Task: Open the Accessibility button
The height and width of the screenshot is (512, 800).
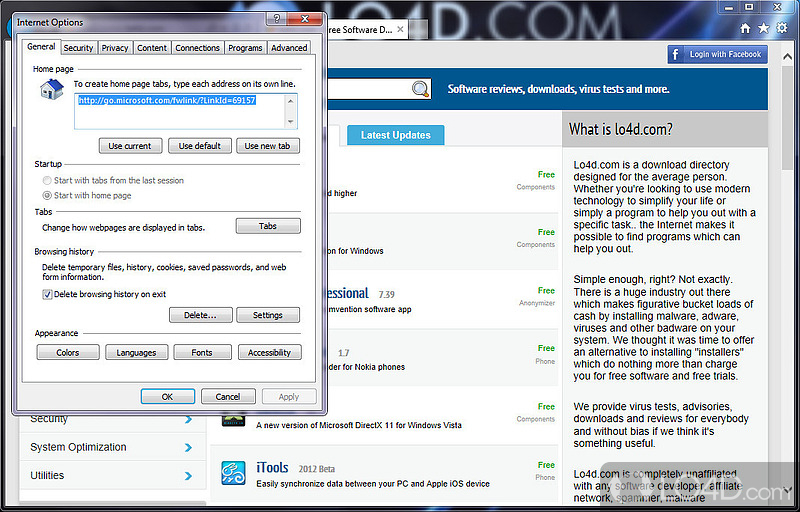Action: pyautogui.click(x=269, y=352)
